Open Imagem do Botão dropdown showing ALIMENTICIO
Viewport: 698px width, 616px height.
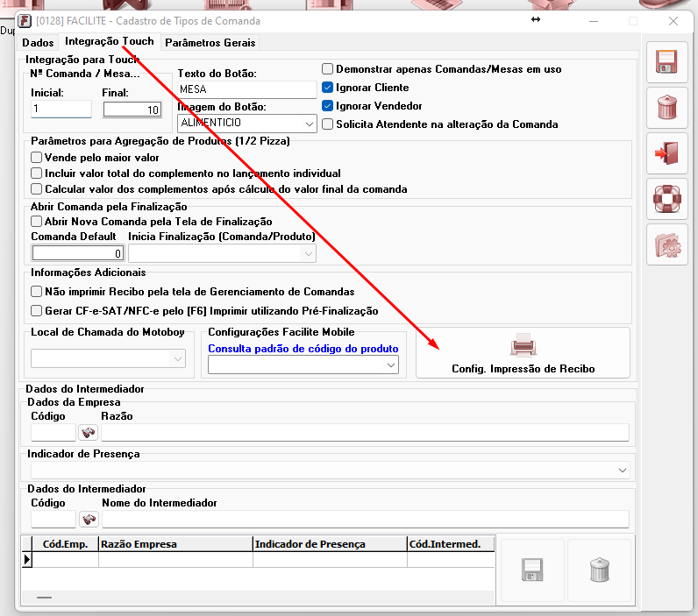tap(247, 124)
